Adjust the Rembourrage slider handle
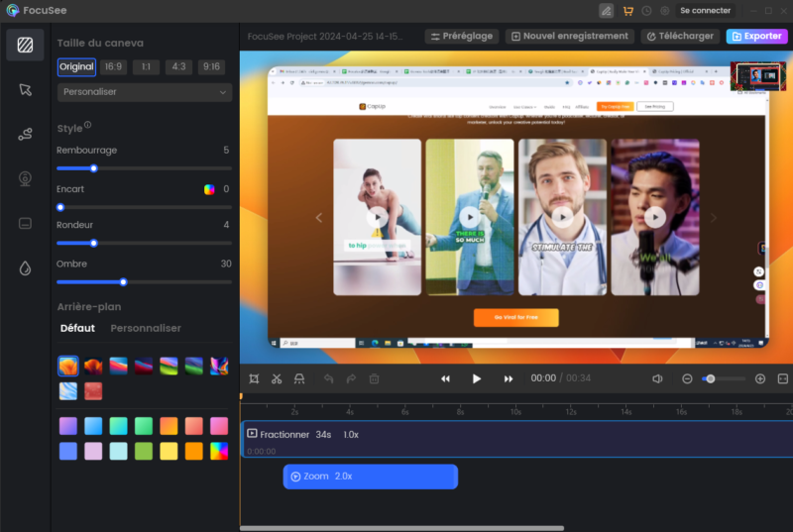The width and height of the screenshot is (793, 532). (x=93, y=168)
